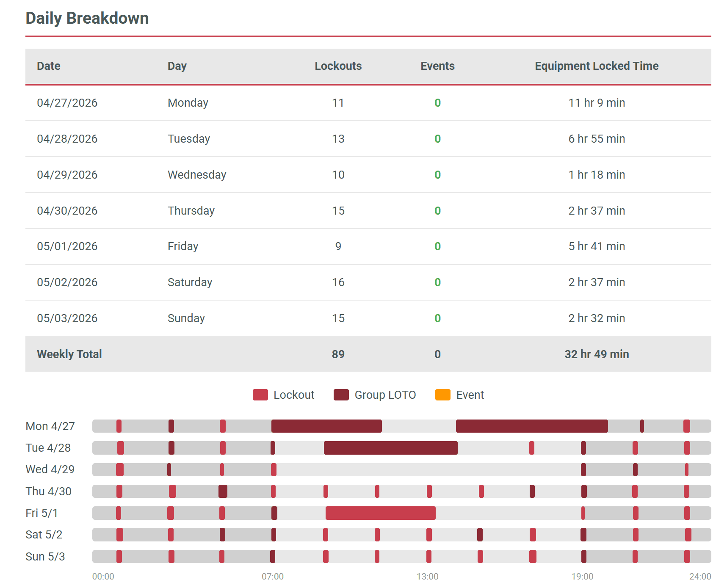Select the Lockouts column header
The width and height of the screenshot is (727, 588).
338,66
